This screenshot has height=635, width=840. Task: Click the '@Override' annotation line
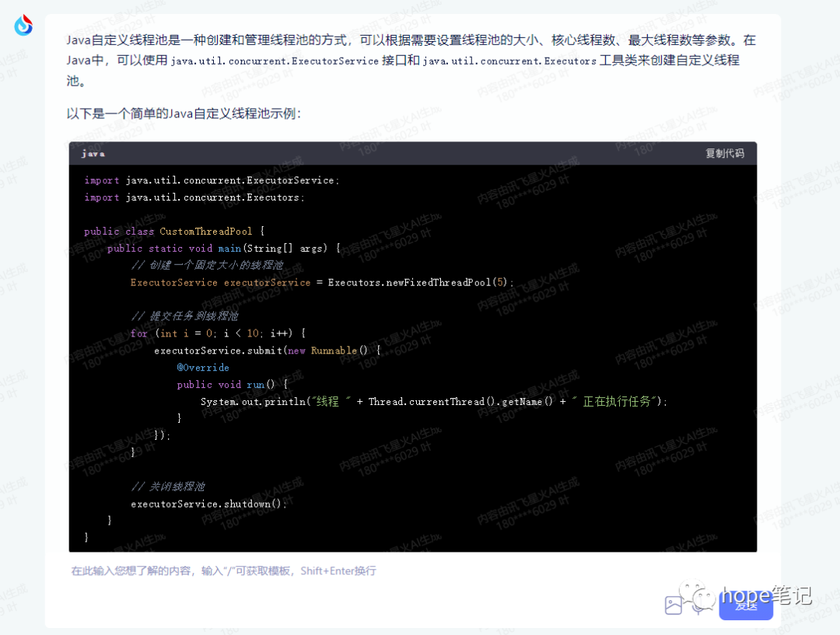click(x=203, y=368)
